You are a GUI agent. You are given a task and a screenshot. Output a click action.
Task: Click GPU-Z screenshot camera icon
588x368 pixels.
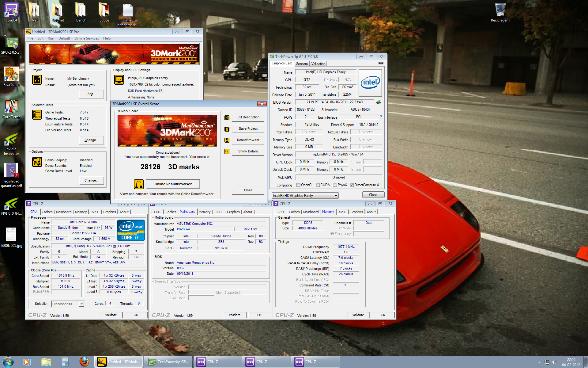(x=381, y=63)
